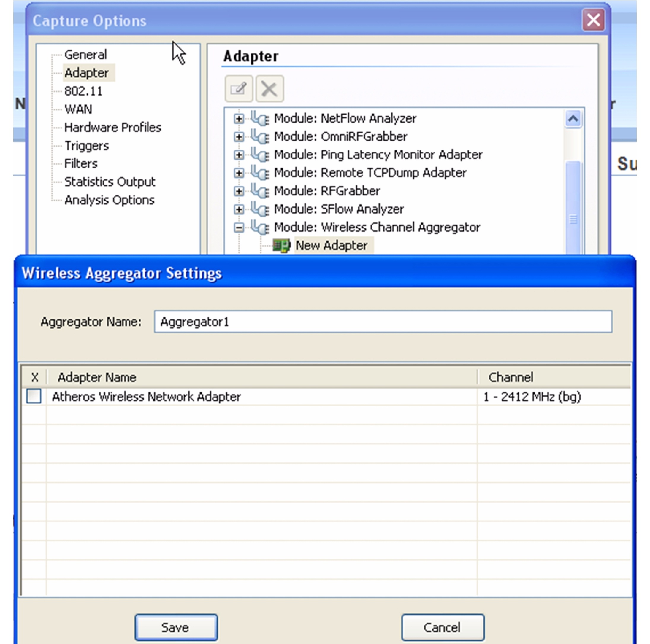Expand the Ping Latency Monitor Adapter module
This screenshot has width=650, height=644.
pyautogui.click(x=239, y=155)
